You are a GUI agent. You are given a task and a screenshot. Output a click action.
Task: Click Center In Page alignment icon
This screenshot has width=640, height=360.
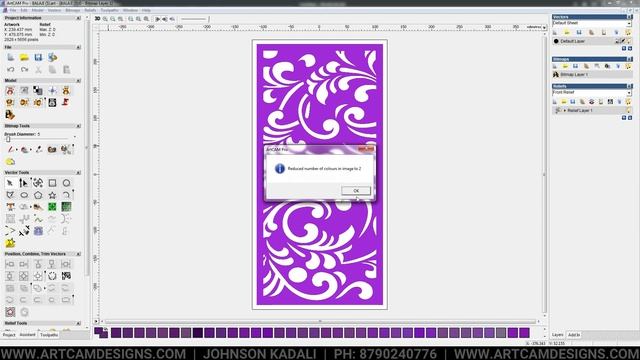click(x=38, y=276)
